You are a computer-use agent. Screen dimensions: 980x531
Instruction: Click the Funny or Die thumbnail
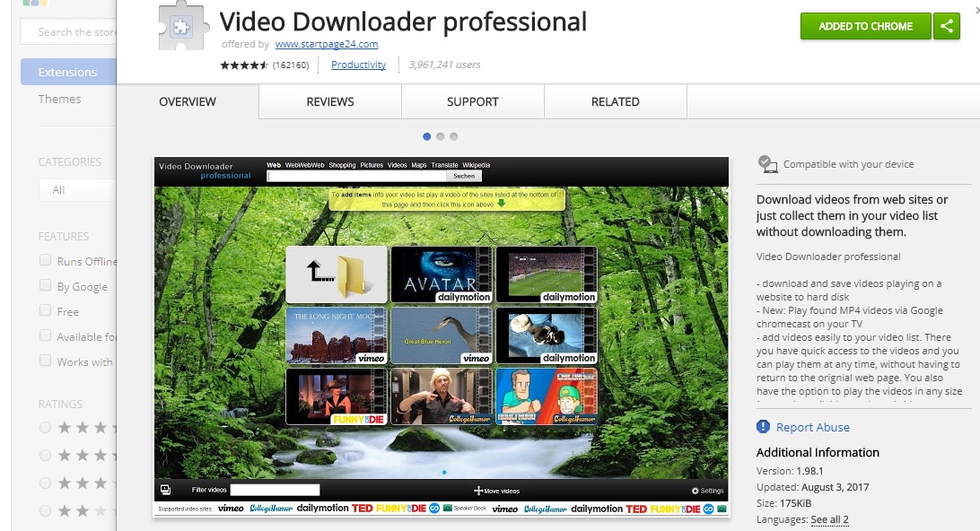[337, 396]
